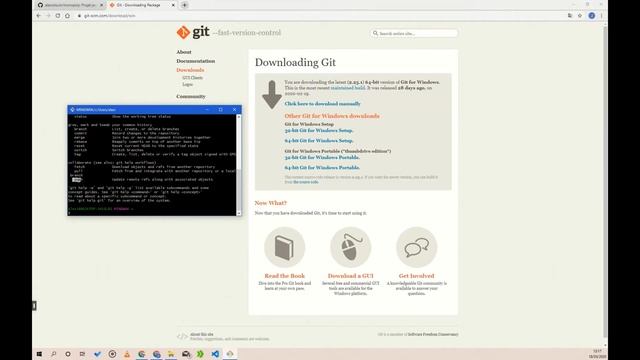Click the terminal scrollbar down arrow

[239, 213]
